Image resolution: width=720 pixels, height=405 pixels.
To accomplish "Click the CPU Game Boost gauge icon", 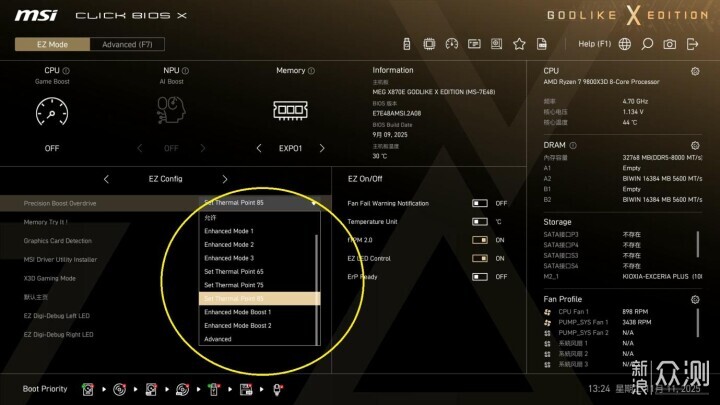I will pos(52,111).
